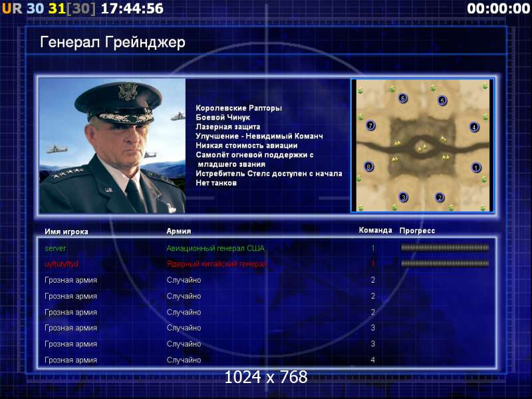
Task: Click the "Имя игрока" column header
Action: tap(66, 231)
